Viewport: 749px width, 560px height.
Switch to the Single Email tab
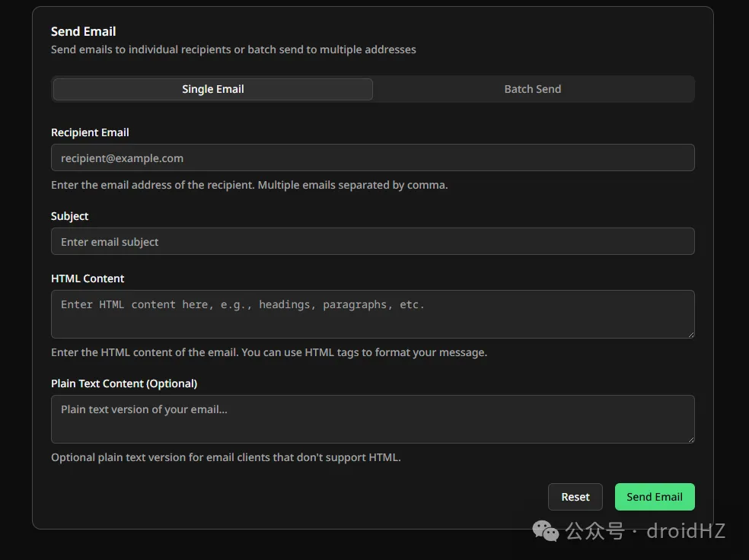[212, 89]
